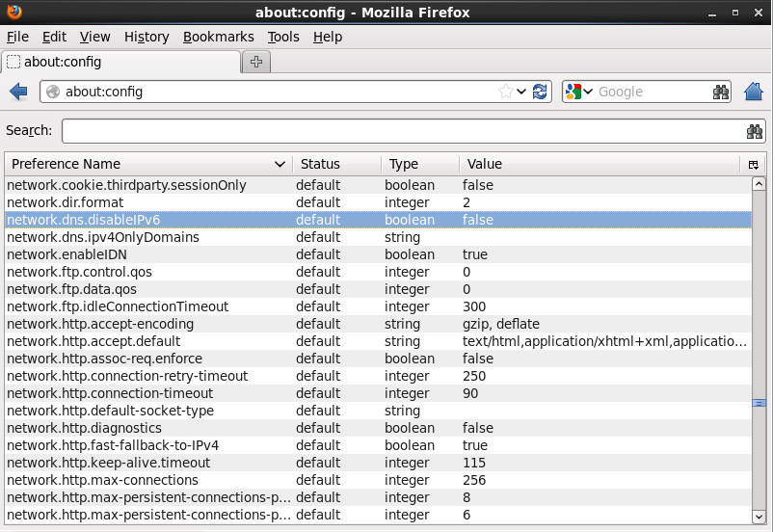Open the URL history dropdown arrow
The image size is (773, 532).
(x=521, y=92)
